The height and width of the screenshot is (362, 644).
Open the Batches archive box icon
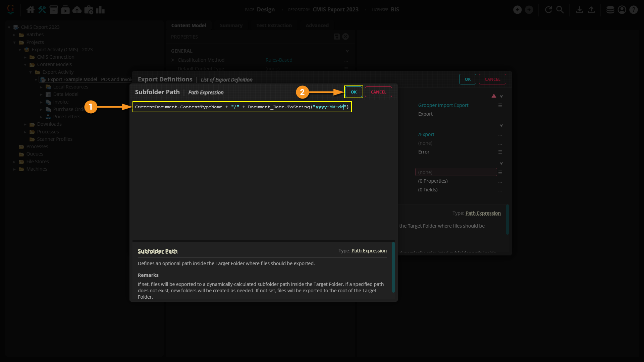click(x=54, y=10)
